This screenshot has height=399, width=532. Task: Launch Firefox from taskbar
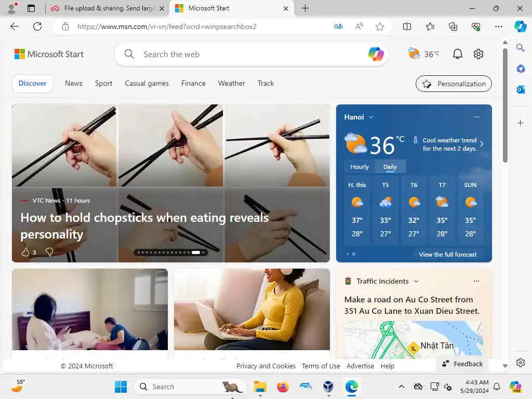coord(283,387)
